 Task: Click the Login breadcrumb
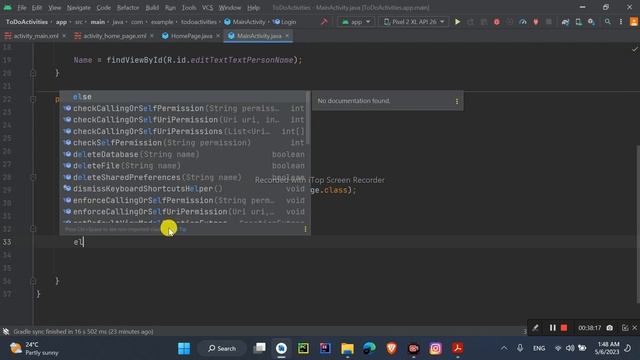(x=285, y=22)
